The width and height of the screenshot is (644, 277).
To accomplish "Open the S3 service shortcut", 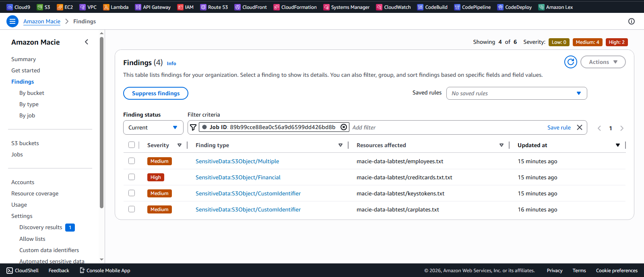I will (43, 7).
